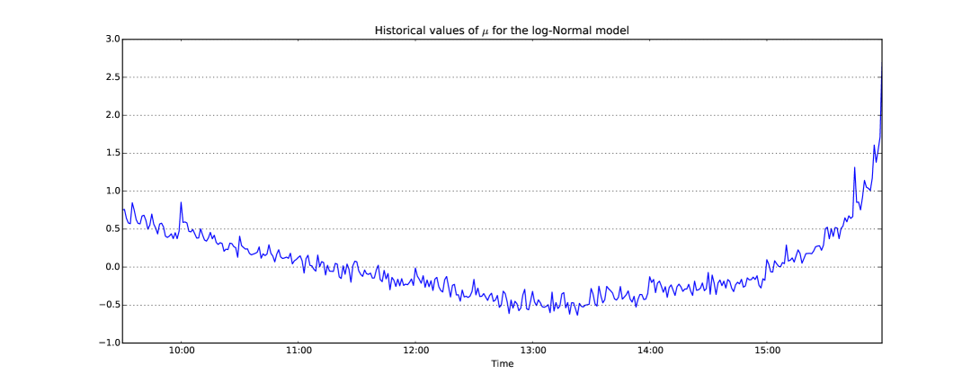This screenshot has width=980, height=392.
Task: Click the '12:00' x-axis tick label
Action: pos(415,352)
